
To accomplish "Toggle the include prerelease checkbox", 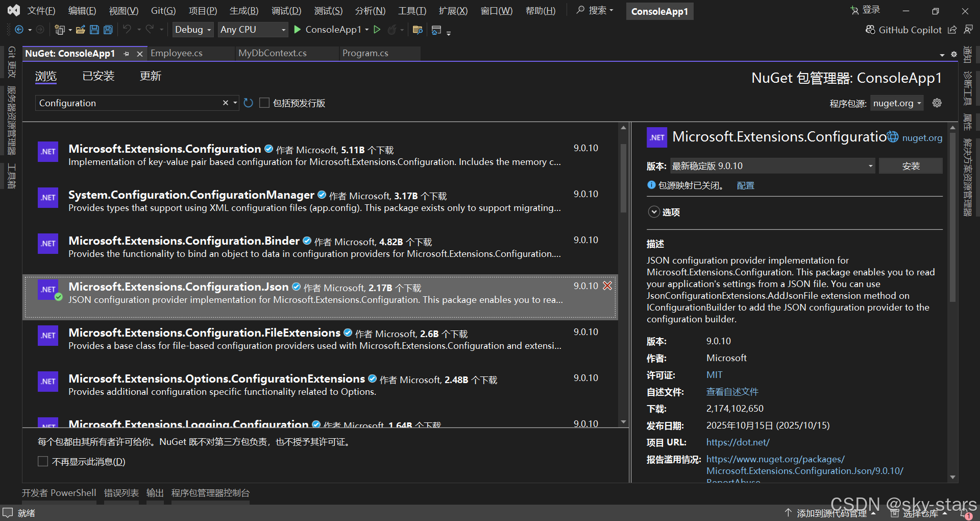I will pos(264,103).
